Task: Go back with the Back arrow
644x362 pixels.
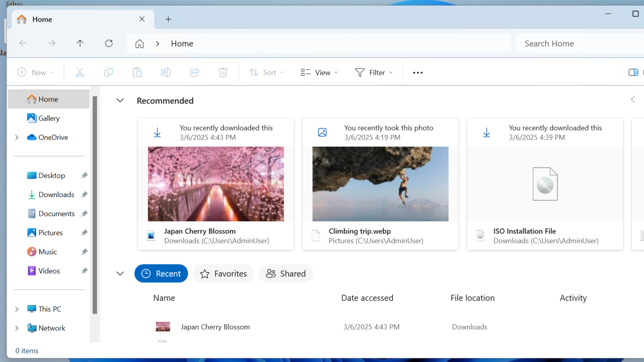Action: pos(23,43)
